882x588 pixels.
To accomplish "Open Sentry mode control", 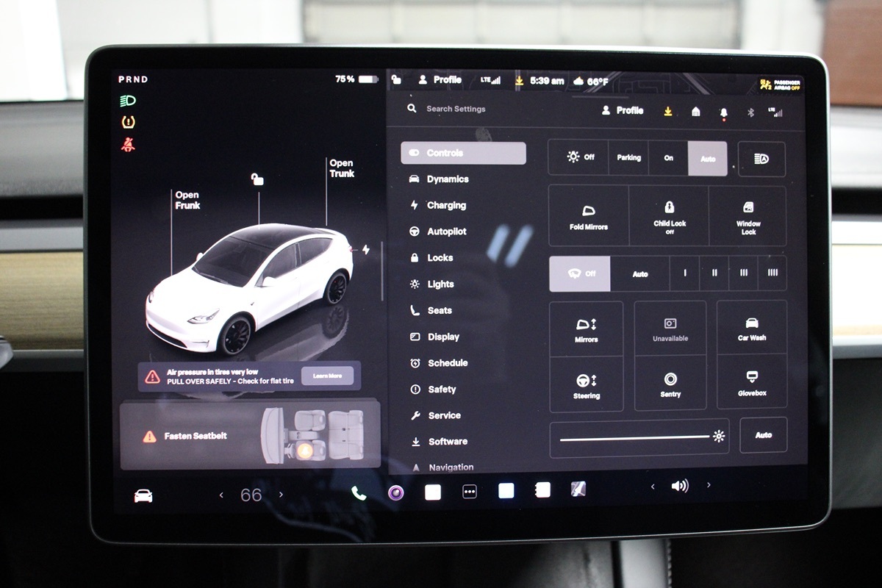I will (x=670, y=384).
